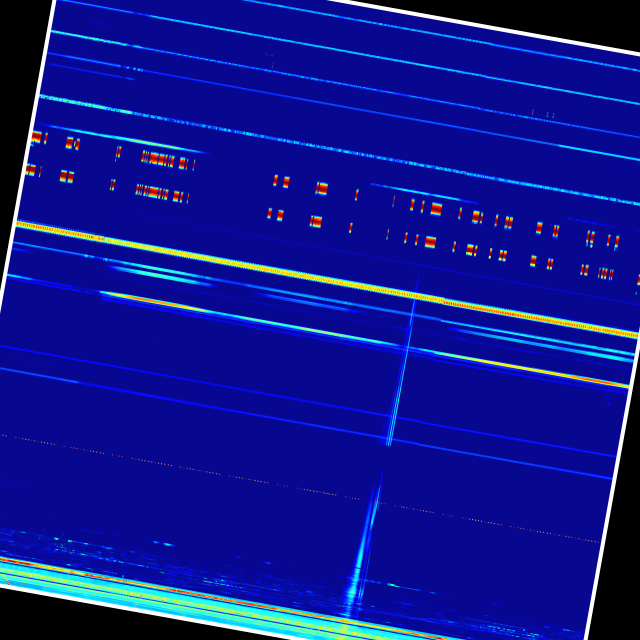640x640 pixels.
Task: Click the cyan dotted line near the top
Action: pyautogui.click(x=300, y=142)
